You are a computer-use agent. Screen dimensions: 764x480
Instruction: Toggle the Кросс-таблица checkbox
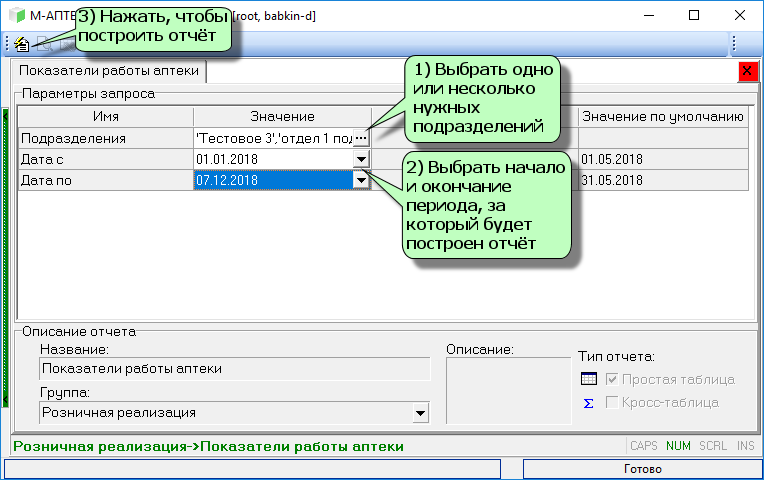[x=612, y=403]
